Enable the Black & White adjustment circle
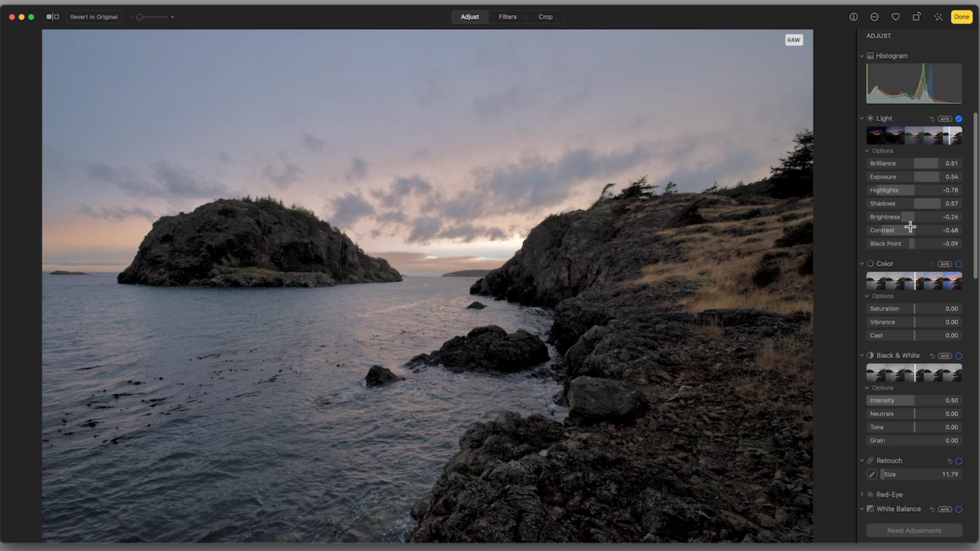This screenshot has width=980, height=551. (x=959, y=356)
